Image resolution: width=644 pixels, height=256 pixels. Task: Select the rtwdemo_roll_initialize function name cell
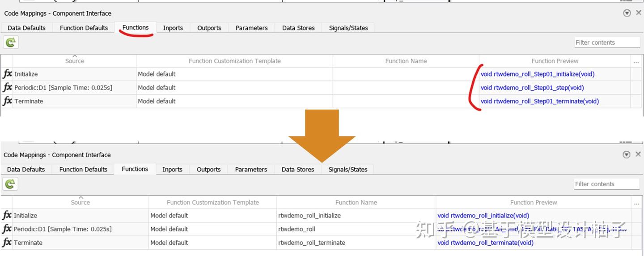click(x=309, y=215)
